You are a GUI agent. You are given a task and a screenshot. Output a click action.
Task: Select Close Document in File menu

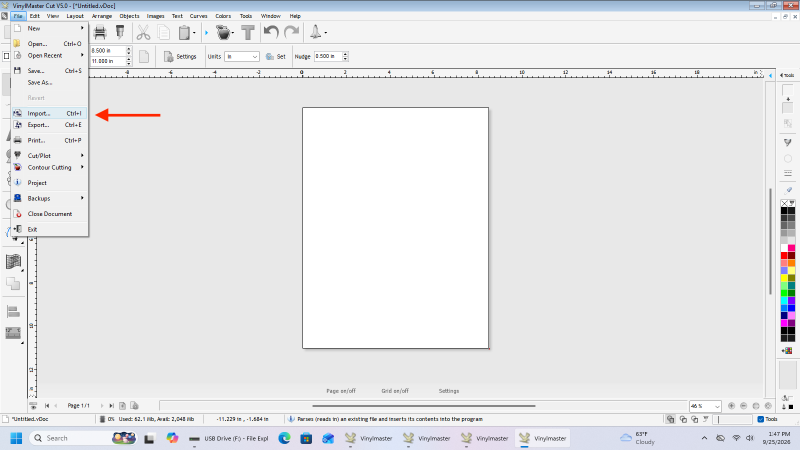49,214
